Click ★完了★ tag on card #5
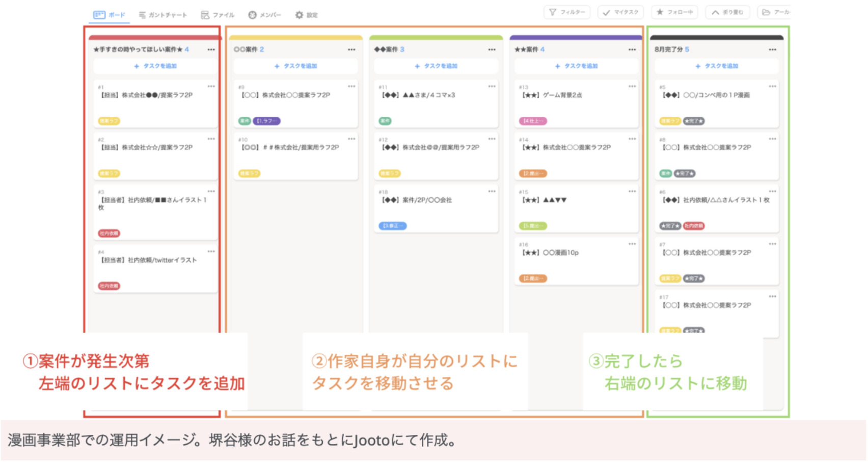 [x=694, y=121]
